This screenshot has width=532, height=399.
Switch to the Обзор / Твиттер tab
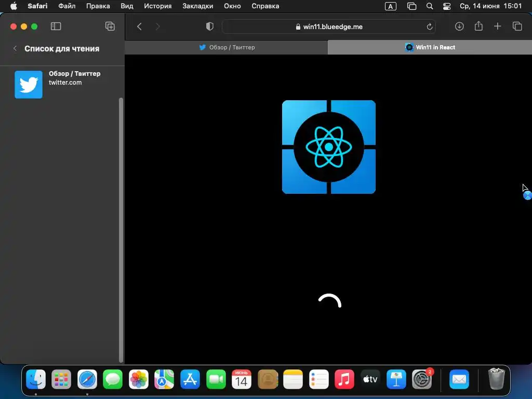click(x=227, y=47)
